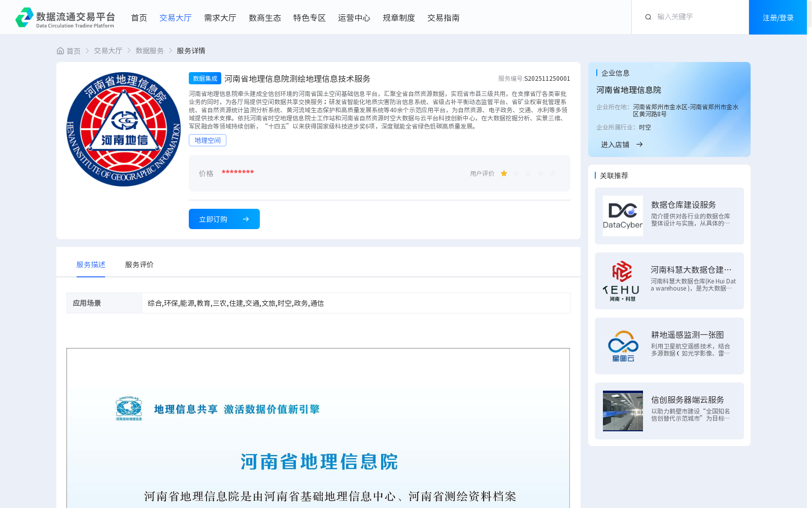Screen dimensions: 812x508
Task: Click the masked price ********
Action: pos(238,173)
